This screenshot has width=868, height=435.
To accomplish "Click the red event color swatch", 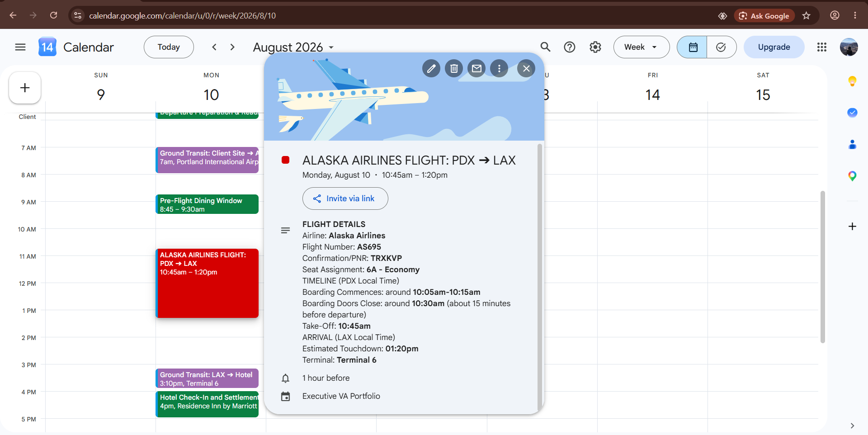I will coord(285,160).
